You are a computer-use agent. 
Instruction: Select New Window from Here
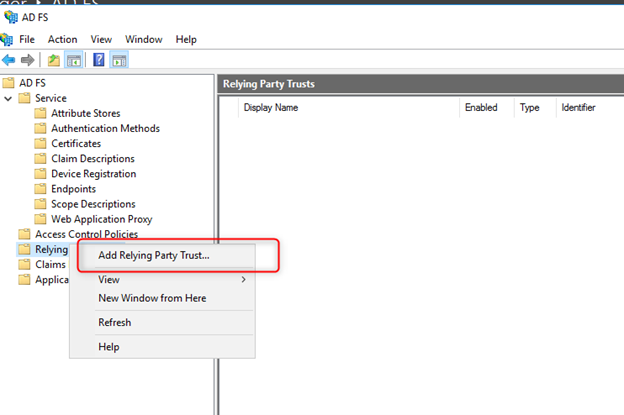point(162,298)
